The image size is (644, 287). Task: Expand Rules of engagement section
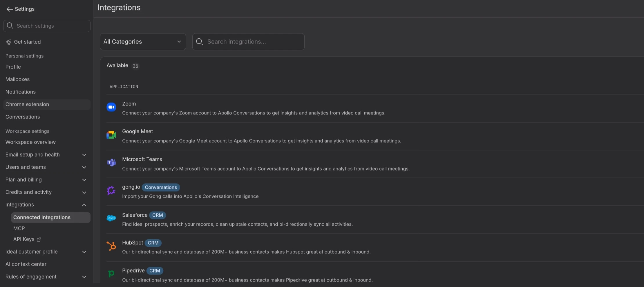point(84,277)
